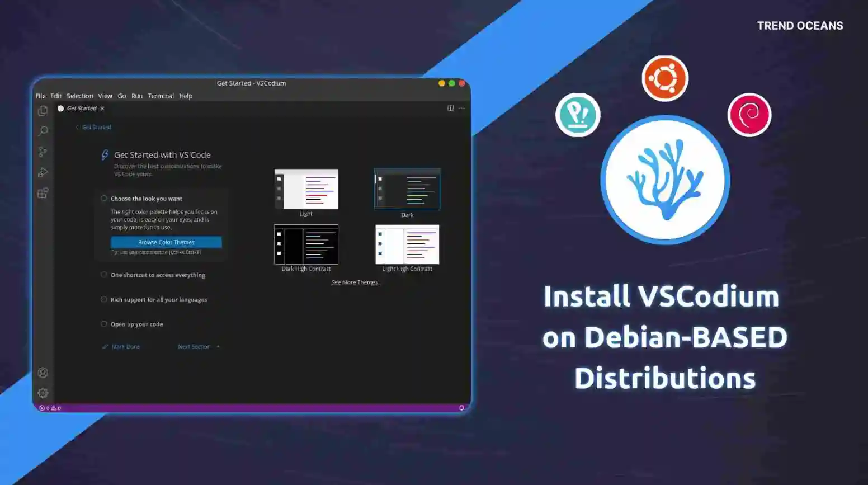Click the Browse Color Themes button
The height and width of the screenshot is (485, 868).
(x=166, y=242)
